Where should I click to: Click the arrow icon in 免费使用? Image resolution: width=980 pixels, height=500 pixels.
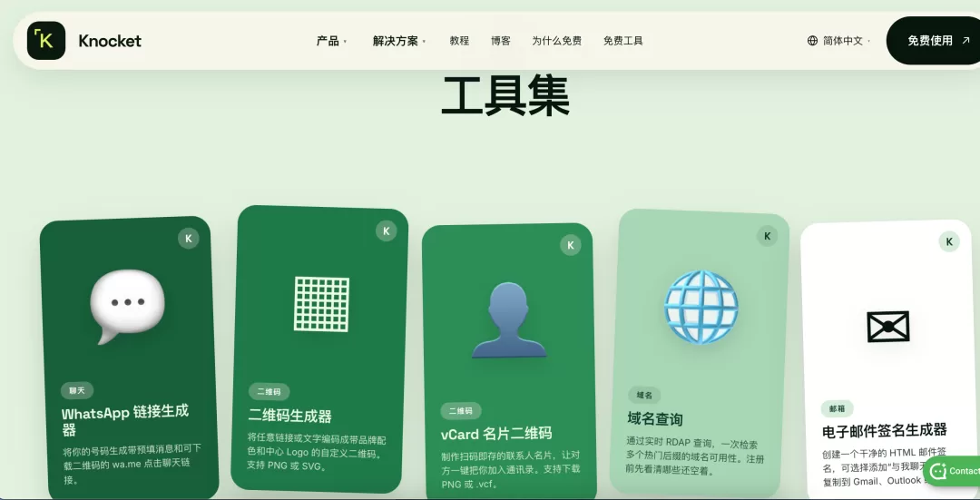click(x=965, y=41)
